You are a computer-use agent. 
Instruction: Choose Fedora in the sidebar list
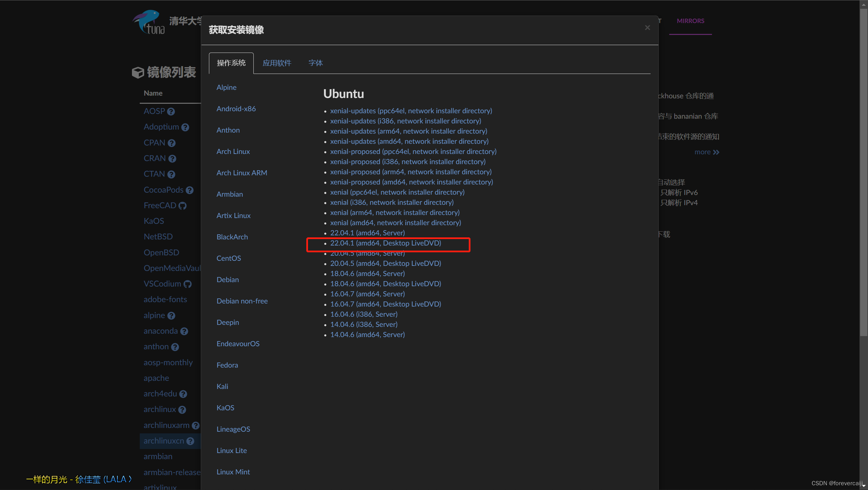[x=227, y=365]
